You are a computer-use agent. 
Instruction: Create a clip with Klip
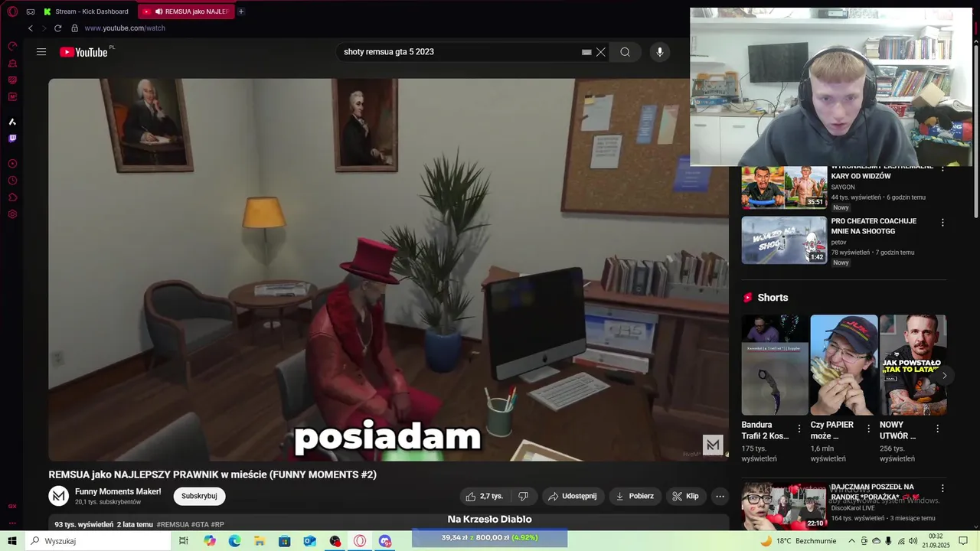tap(685, 496)
